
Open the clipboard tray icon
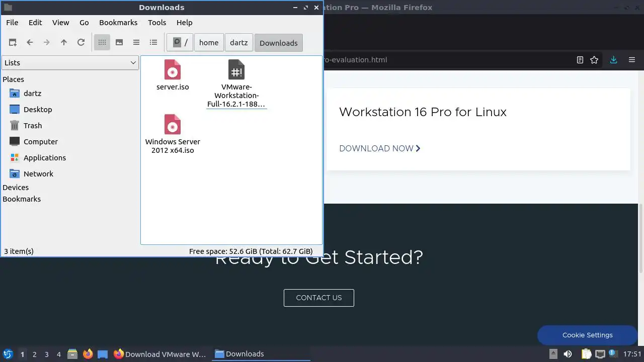587,354
